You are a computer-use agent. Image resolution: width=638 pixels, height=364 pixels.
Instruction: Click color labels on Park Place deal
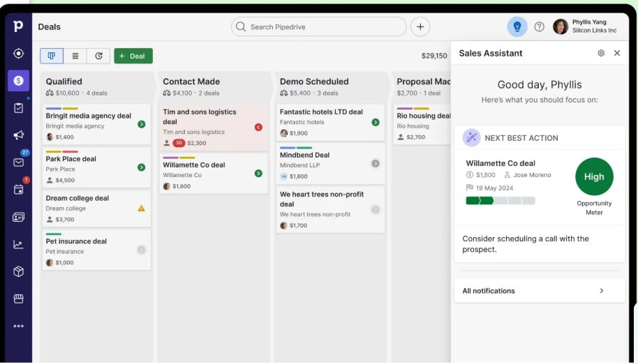point(62,151)
